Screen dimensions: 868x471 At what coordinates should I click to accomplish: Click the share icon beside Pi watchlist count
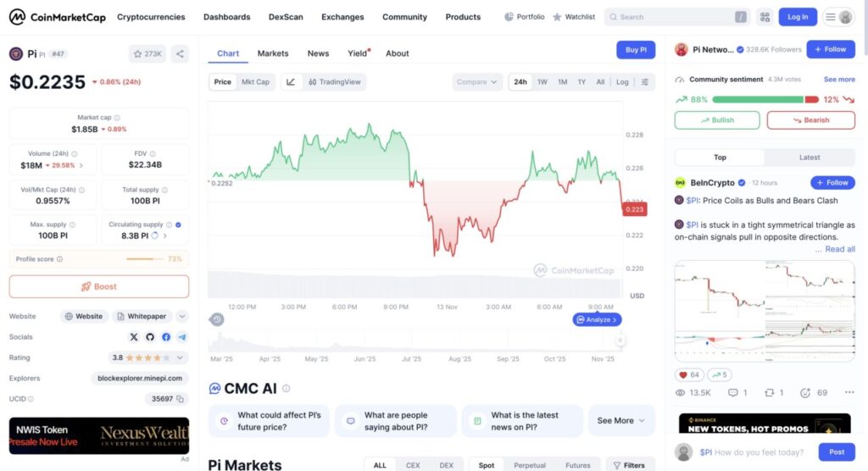coord(180,54)
